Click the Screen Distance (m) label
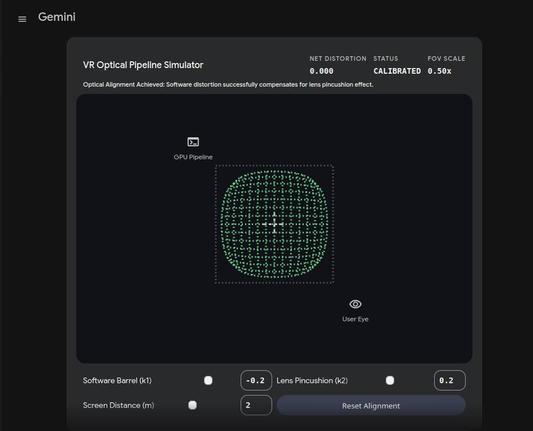Image resolution: width=533 pixels, height=431 pixels. tap(118, 405)
